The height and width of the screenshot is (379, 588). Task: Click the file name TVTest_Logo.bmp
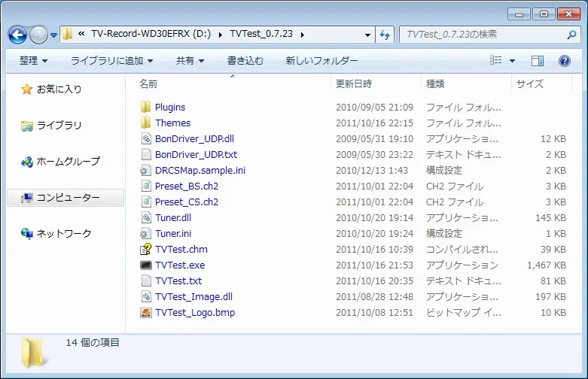click(195, 312)
